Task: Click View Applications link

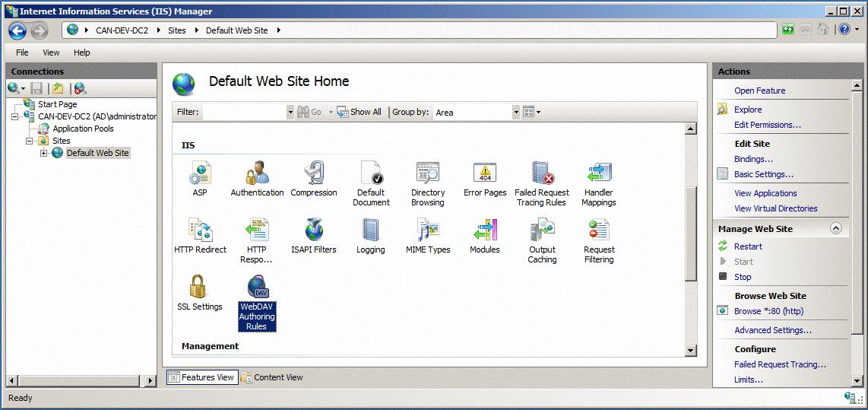Action: (765, 193)
